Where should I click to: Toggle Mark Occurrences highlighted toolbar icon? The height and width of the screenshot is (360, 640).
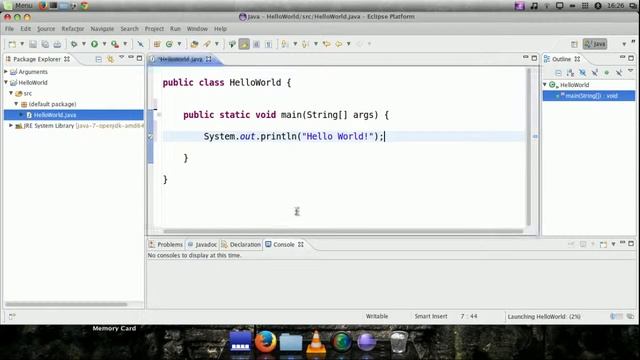pyautogui.click(x=244, y=44)
